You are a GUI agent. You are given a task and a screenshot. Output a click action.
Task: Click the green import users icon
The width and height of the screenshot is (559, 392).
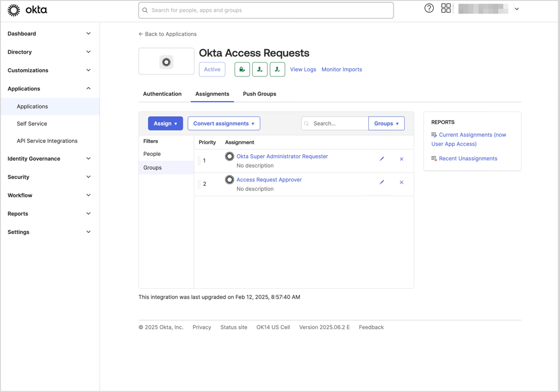click(259, 69)
